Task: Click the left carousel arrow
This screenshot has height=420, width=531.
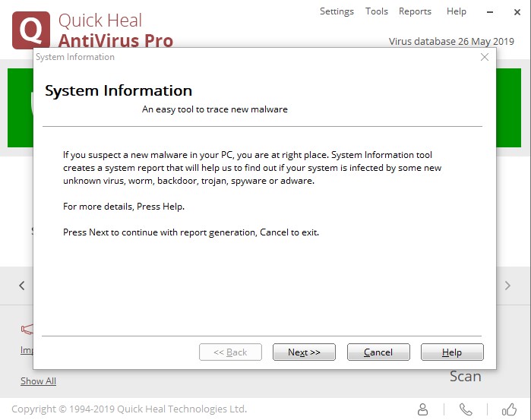Action: coord(22,286)
